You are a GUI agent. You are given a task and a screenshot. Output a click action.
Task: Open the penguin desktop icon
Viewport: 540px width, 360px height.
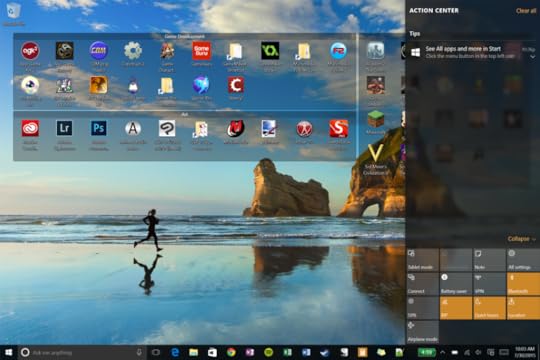[133, 85]
